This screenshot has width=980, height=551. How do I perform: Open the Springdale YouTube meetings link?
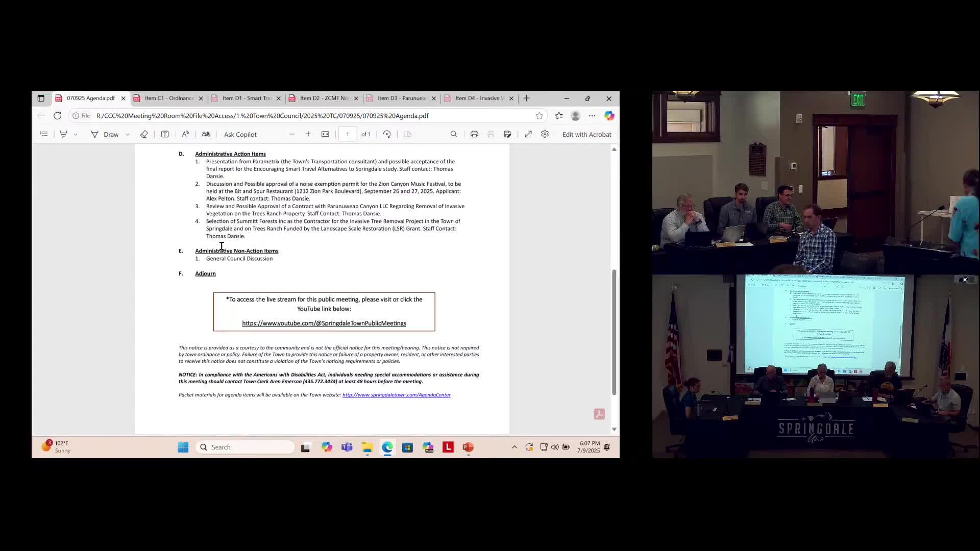(324, 323)
